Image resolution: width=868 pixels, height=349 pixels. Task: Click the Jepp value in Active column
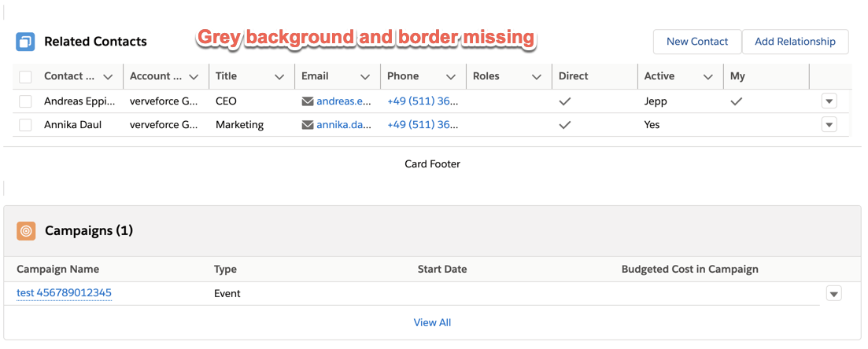(656, 101)
